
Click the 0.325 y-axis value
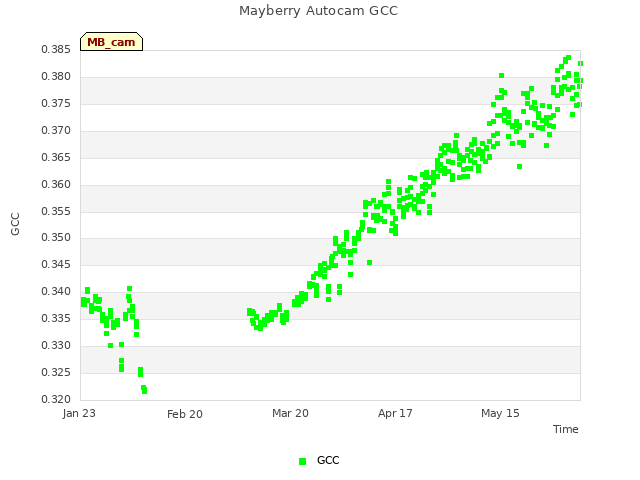[x=56, y=372]
